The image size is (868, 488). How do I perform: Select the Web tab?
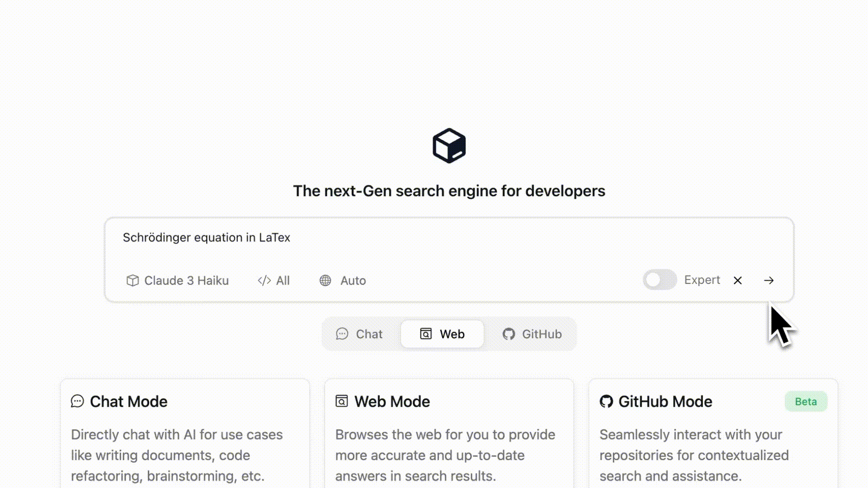click(442, 334)
